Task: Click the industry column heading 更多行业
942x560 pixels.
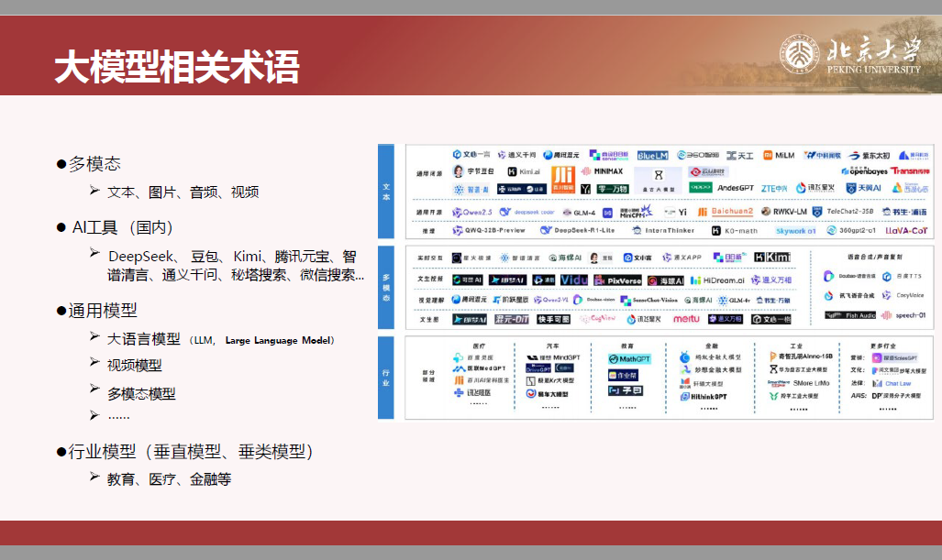Action: click(x=883, y=346)
